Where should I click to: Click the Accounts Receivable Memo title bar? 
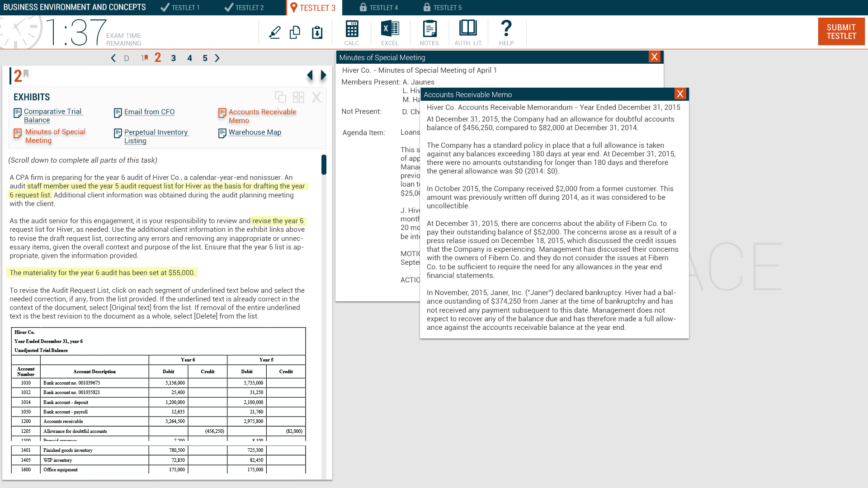pyautogui.click(x=547, y=94)
